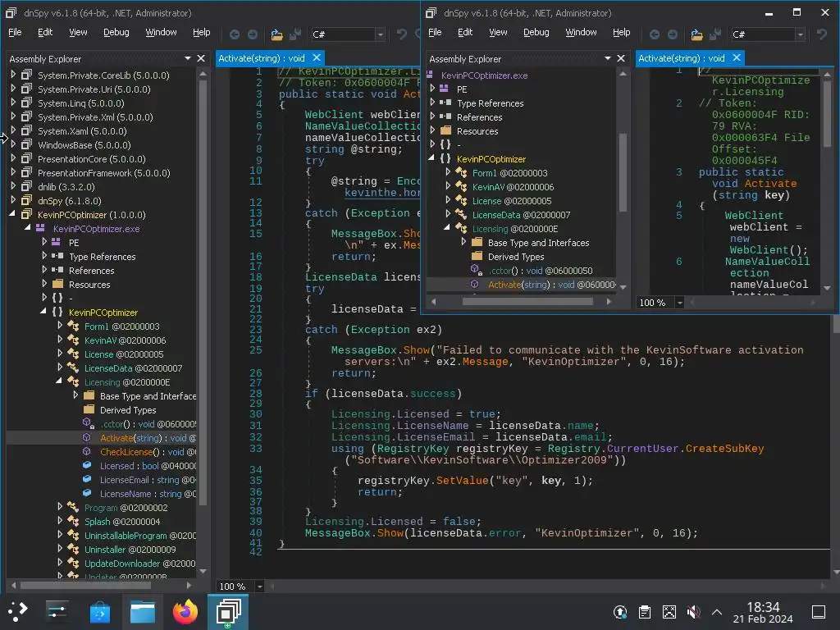Open left Assembly Explorer panel options dropdown
The width and height of the screenshot is (840, 630).
click(x=188, y=58)
